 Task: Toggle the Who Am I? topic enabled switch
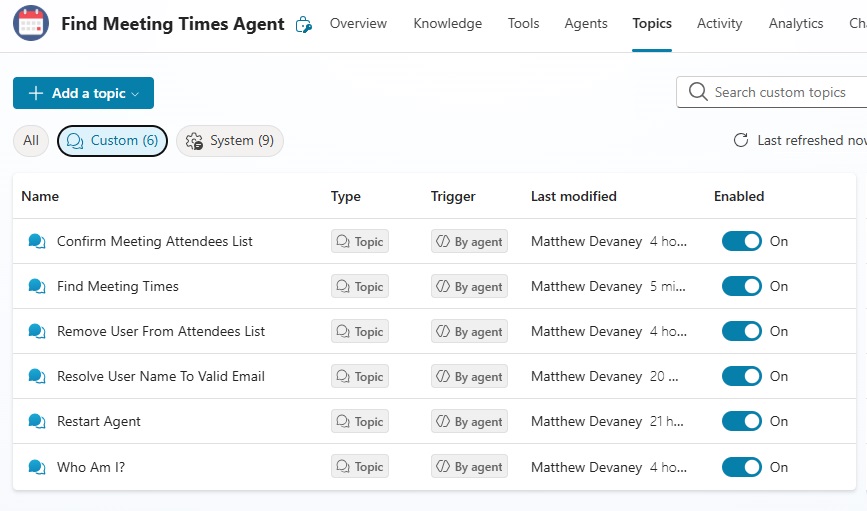pos(741,467)
